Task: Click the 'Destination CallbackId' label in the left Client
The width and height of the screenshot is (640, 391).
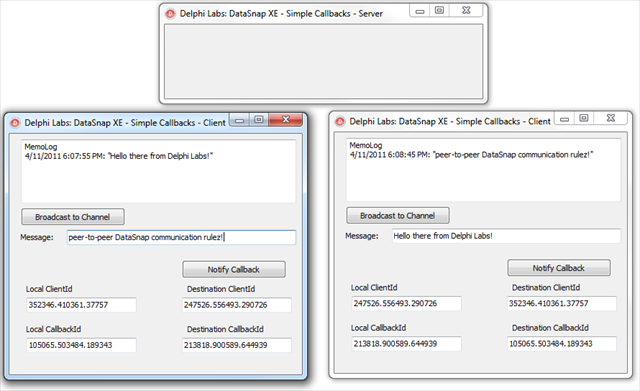Action: (225, 329)
